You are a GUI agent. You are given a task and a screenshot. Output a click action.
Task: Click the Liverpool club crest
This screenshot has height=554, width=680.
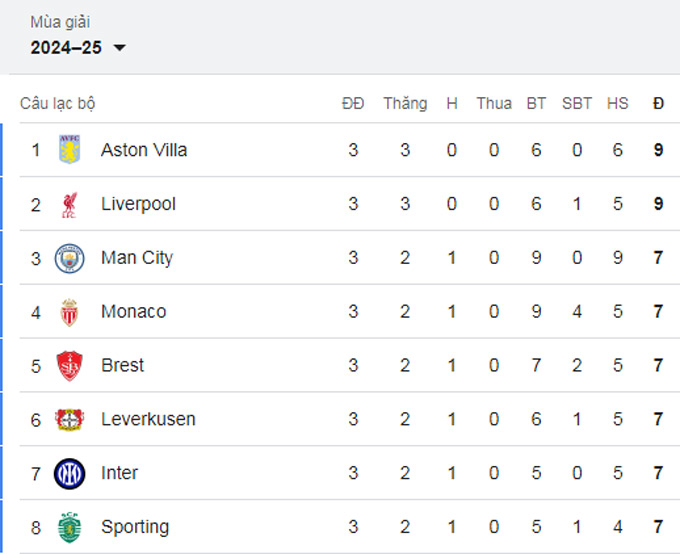(x=69, y=205)
